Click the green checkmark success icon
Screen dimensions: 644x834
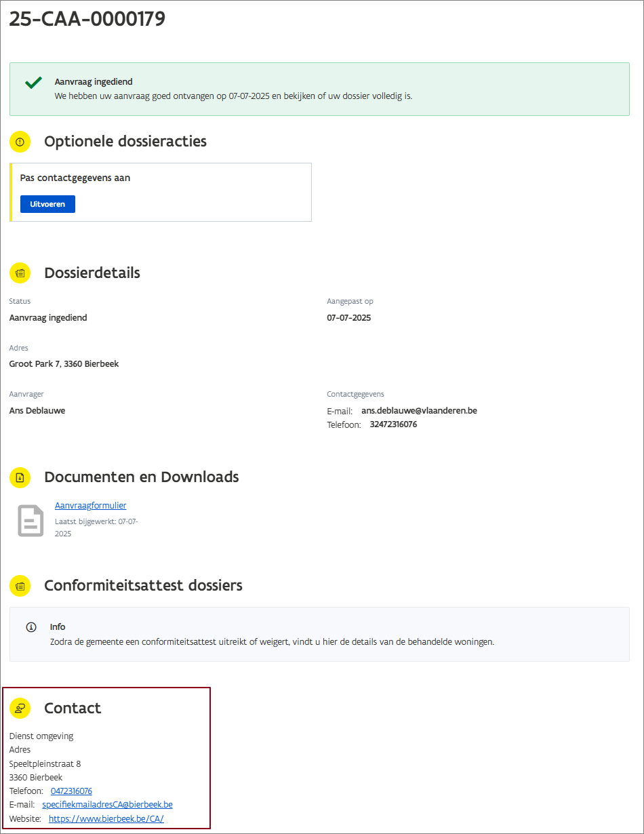click(33, 83)
